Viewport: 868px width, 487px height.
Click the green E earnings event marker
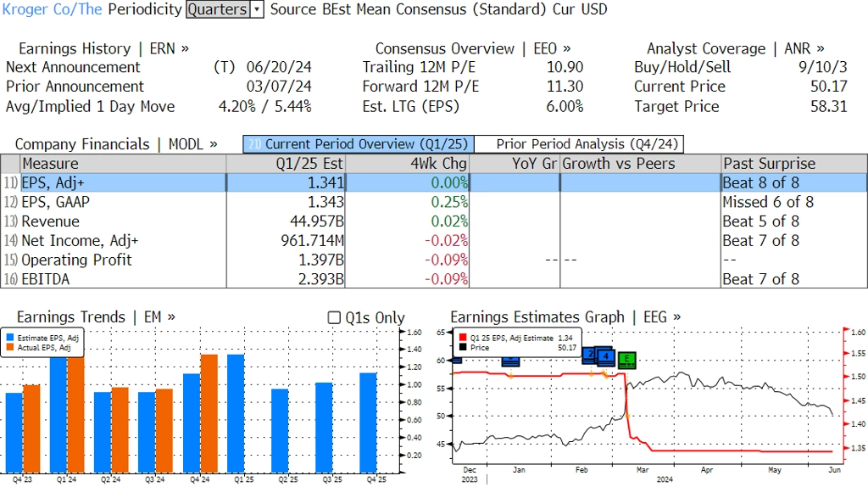click(626, 360)
